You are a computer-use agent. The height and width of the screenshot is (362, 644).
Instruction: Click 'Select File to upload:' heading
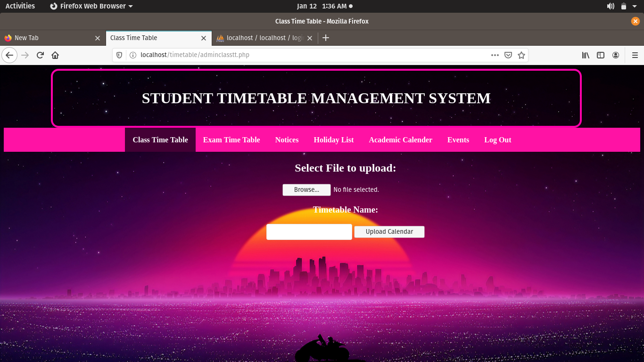346,168
